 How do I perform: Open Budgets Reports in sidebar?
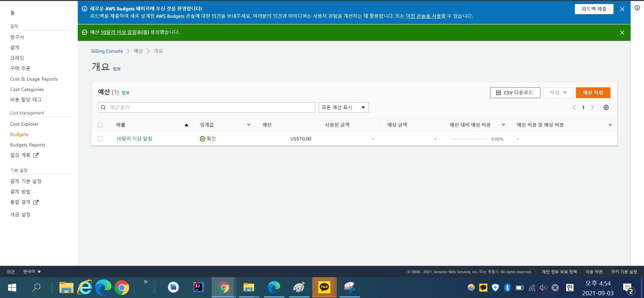pos(28,145)
